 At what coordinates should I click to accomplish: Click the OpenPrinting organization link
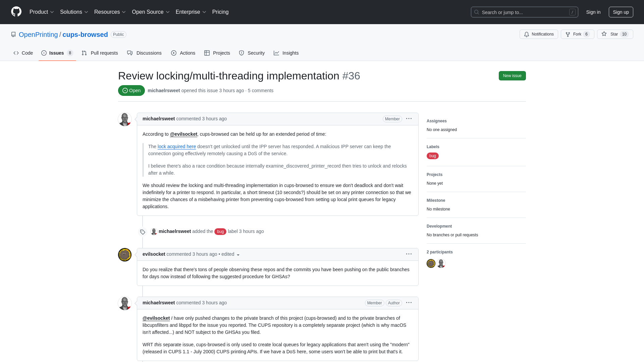click(x=39, y=35)
